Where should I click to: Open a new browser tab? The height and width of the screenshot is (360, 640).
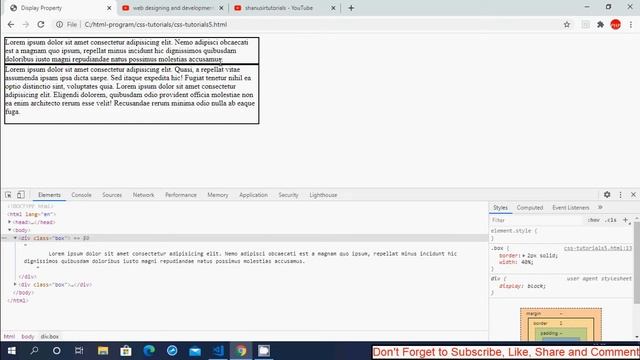coord(351,8)
